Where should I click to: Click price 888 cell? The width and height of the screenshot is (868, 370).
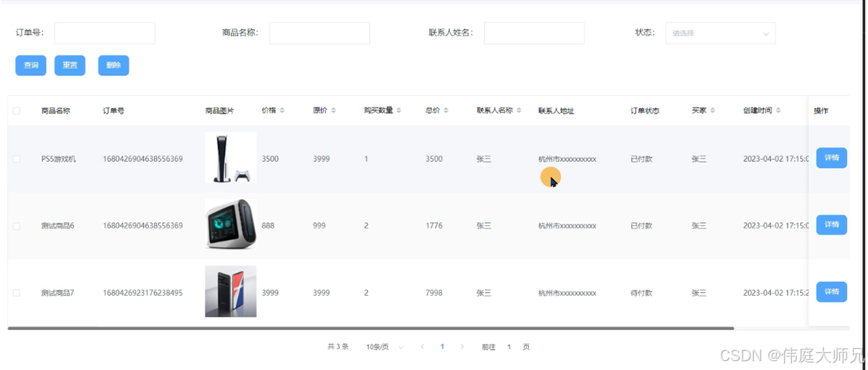268,226
